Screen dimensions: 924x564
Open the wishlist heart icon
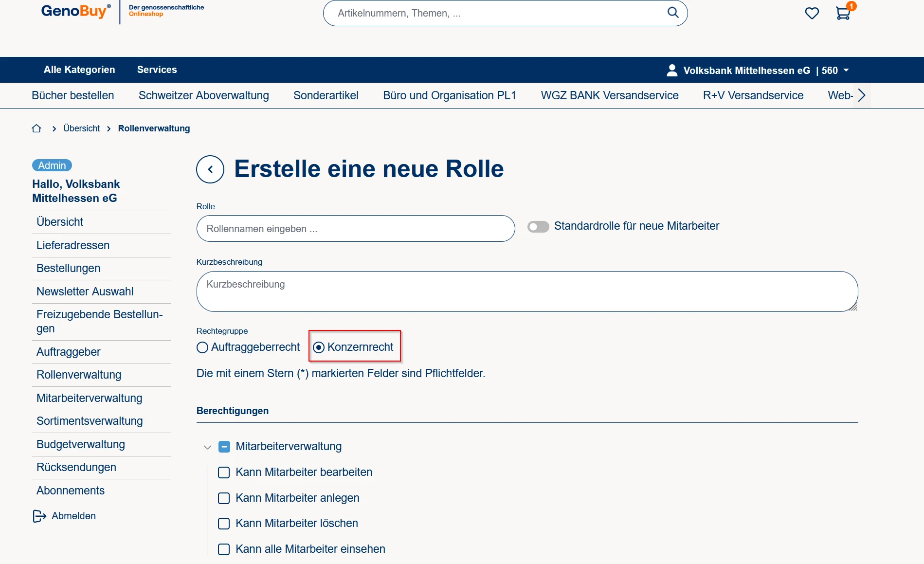812,13
